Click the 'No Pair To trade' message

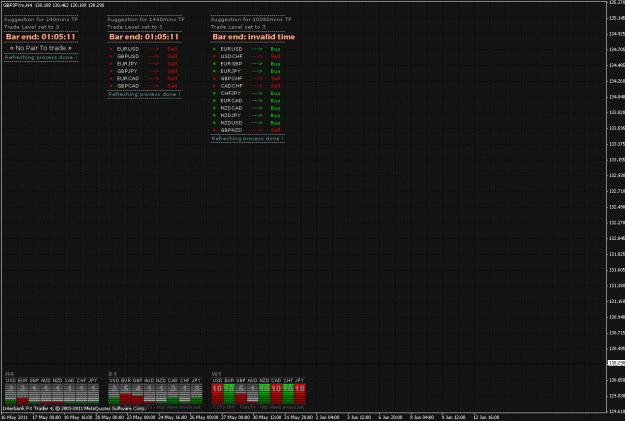click(41, 48)
